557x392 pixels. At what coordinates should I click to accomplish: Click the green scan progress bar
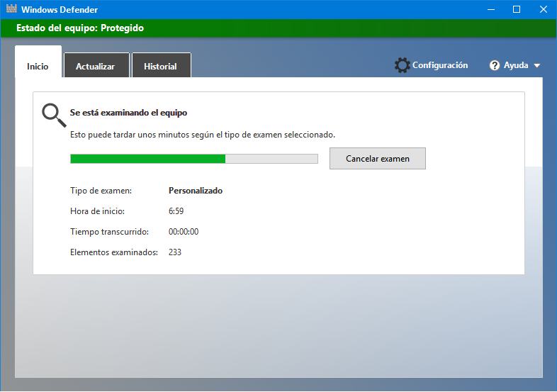(x=194, y=159)
